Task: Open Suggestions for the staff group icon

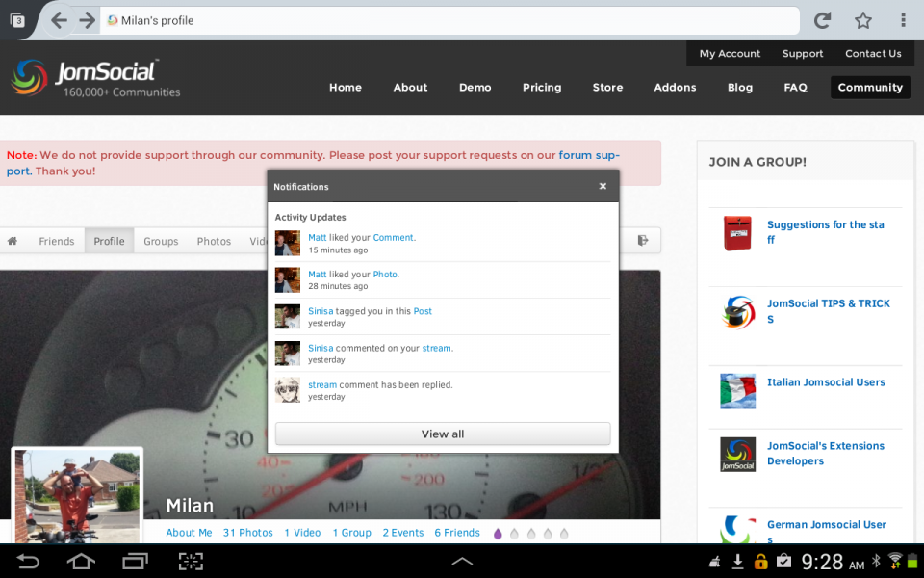Action: pos(737,232)
